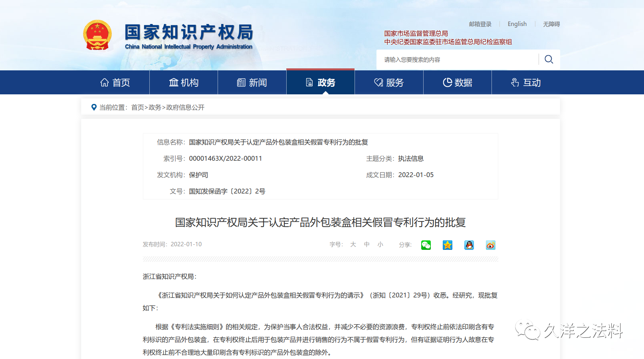Share article via QQ penguin icon
Image resolution: width=644 pixels, height=359 pixels.
[x=469, y=245]
